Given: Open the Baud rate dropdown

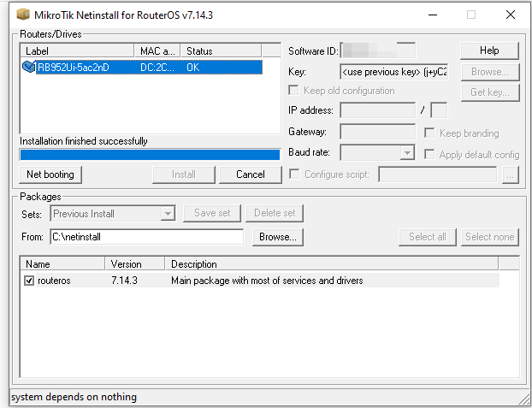Looking at the screenshot, I should pyautogui.click(x=406, y=153).
